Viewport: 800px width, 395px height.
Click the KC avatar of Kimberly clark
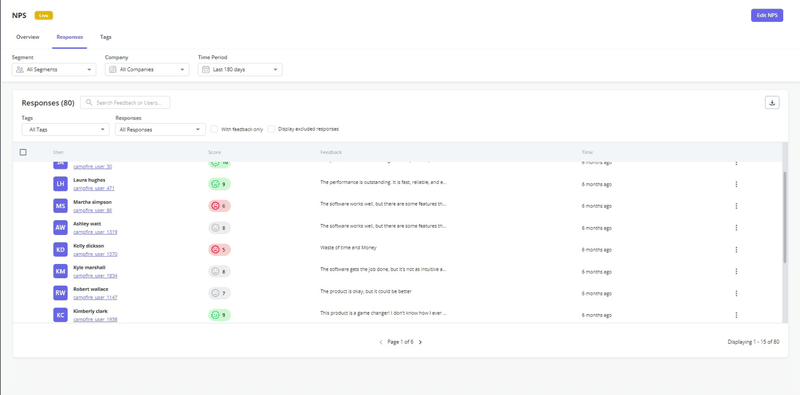point(60,315)
